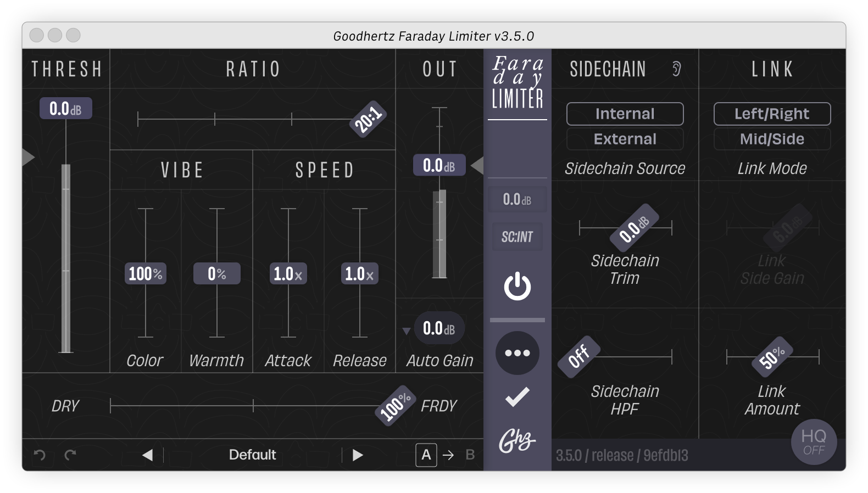Image resolution: width=868 pixels, height=493 pixels.
Task: Go to previous preset arrow
Action: pos(147,455)
